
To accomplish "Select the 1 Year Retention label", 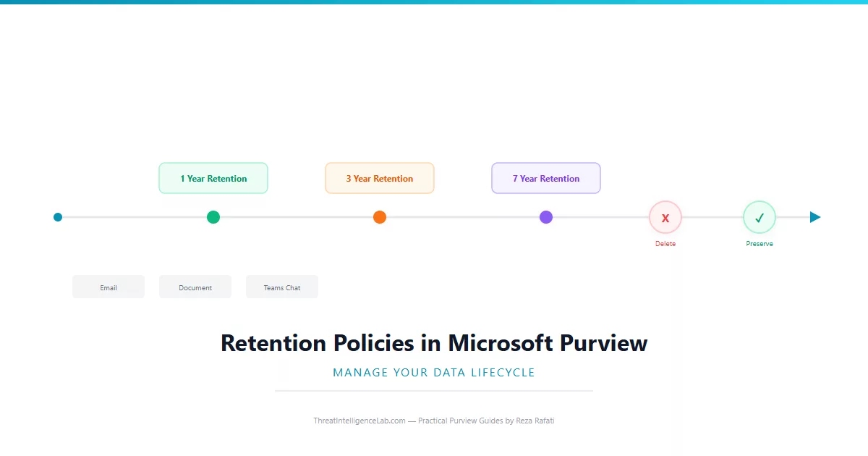I will [x=213, y=178].
